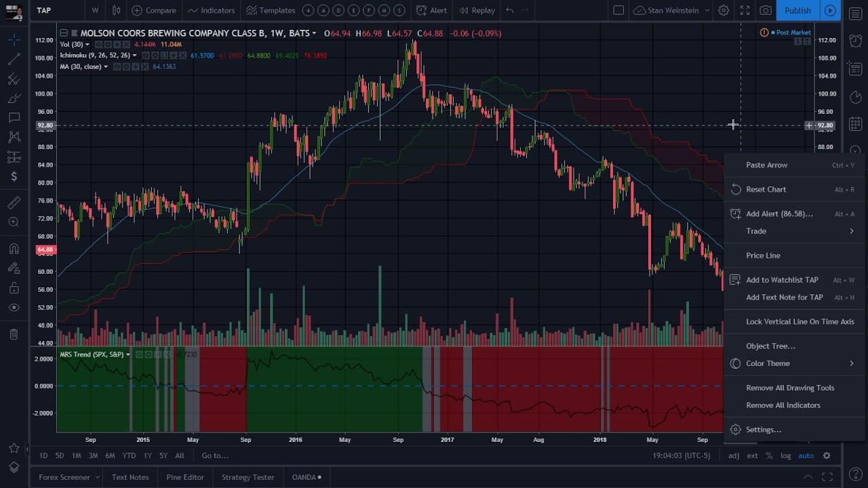The image size is (868, 488).
Task: Open the chart patterns tool
Action: (14, 138)
